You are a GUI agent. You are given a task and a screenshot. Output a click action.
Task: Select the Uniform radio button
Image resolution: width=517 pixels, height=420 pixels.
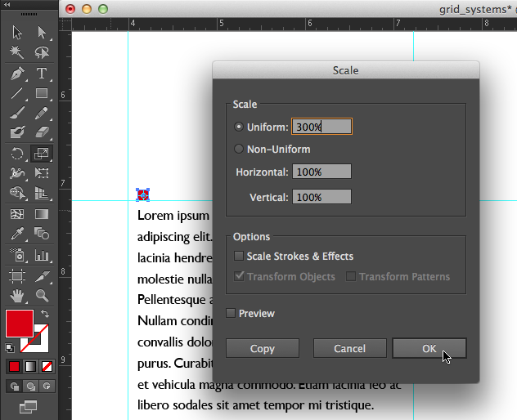click(x=239, y=127)
